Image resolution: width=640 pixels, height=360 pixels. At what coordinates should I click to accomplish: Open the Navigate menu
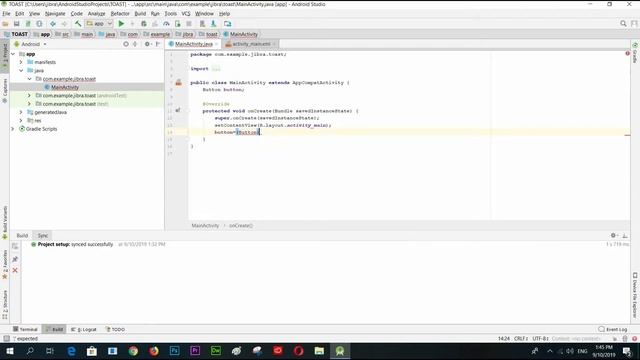[55, 13]
